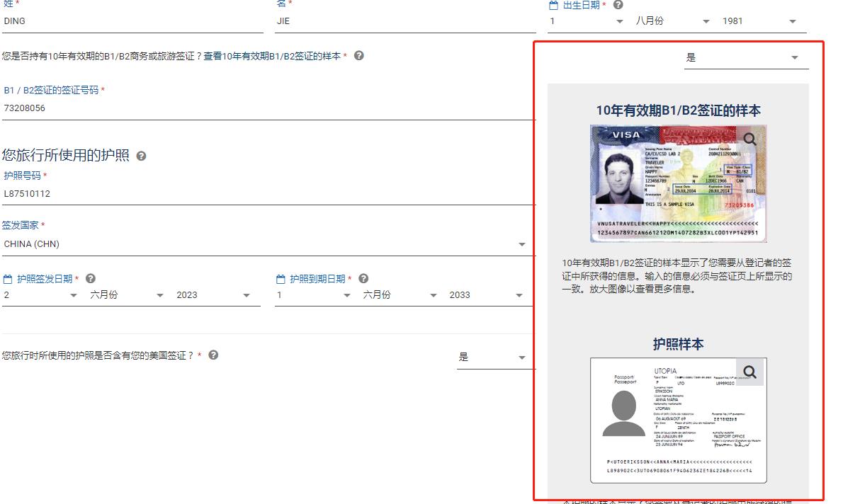This screenshot has width=843, height=504.
Task: Click the help icon beside 您旅行所使用的护照
Action: pos(141,156)
